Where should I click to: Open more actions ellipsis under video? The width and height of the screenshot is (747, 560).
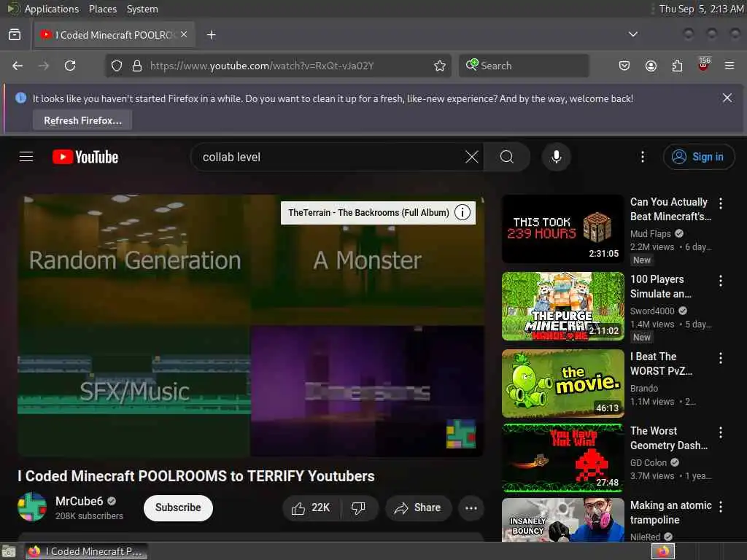pyautogui.click(x=471, y=508)
